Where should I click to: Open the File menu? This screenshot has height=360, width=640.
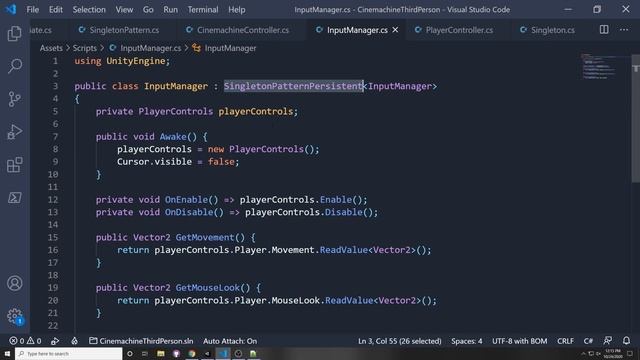click(33, 9)
